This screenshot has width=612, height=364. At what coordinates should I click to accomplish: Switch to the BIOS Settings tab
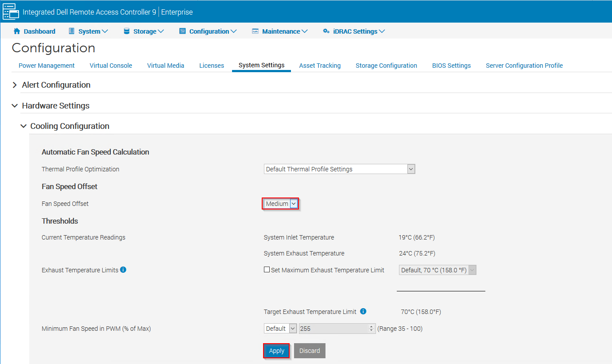[451, 65]
